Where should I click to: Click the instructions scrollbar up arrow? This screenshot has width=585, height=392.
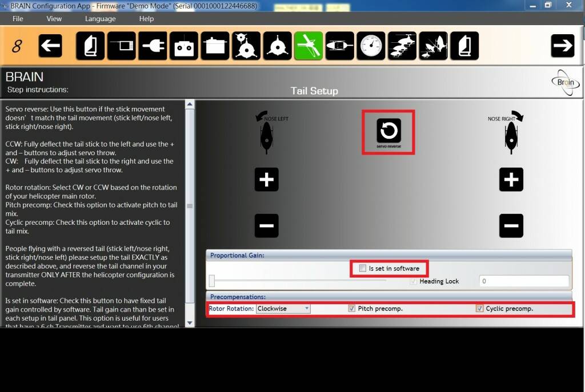point(190,105)
